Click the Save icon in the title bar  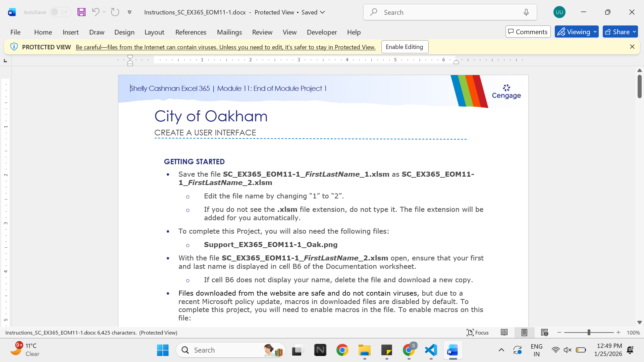[82, 12]
